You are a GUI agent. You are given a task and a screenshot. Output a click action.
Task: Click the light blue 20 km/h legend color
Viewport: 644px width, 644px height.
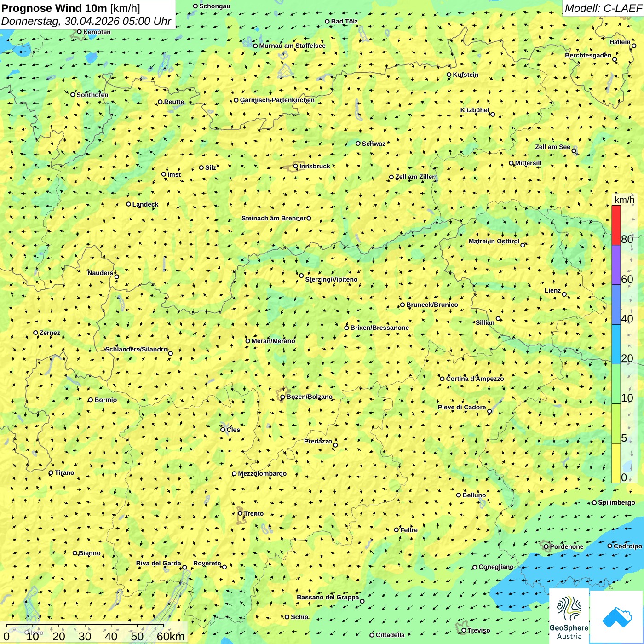[616, 345]
